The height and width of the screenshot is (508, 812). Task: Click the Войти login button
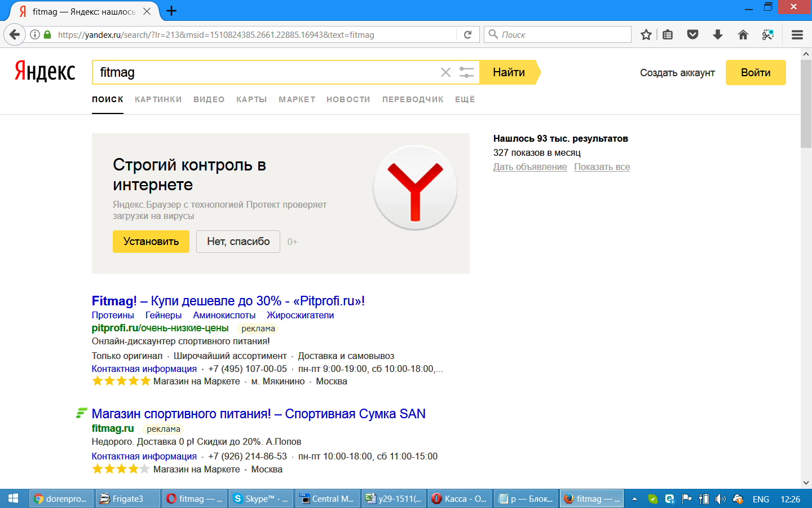coord(756,72)
